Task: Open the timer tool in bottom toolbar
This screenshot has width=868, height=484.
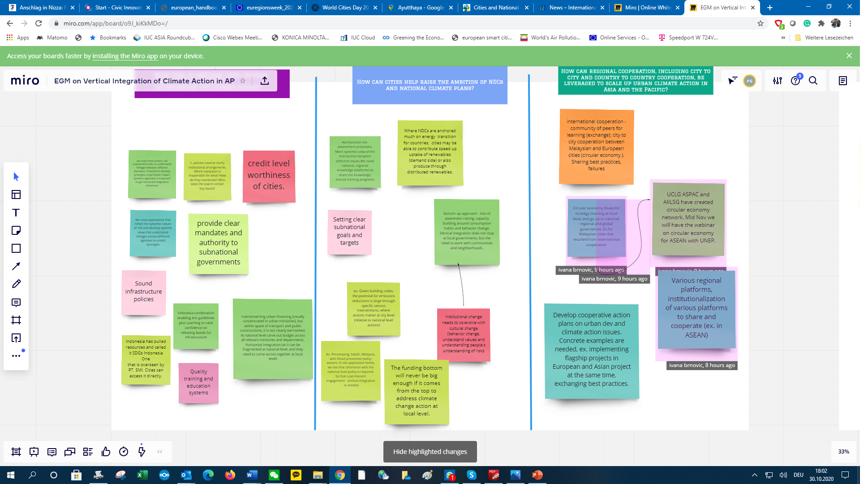Action: click(124, 452)
